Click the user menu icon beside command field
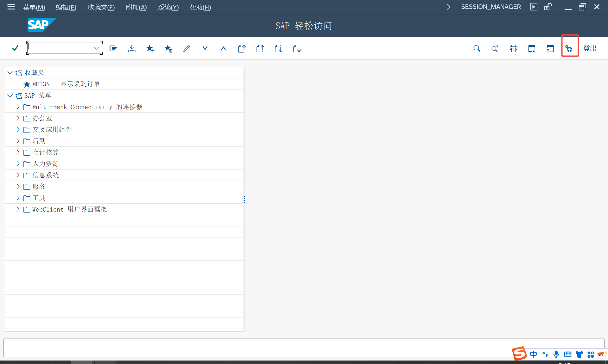608x364 pixels. coord(113,48)
